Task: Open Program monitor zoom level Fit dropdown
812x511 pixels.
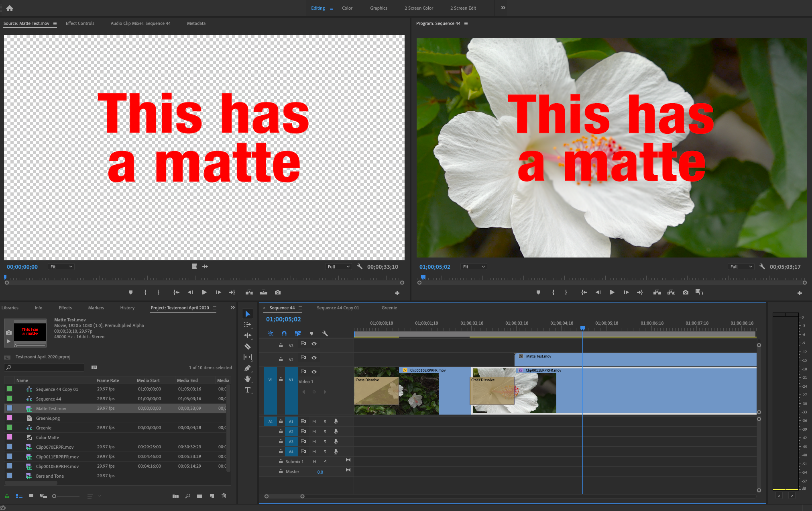Action: click(x=474, y=267)
